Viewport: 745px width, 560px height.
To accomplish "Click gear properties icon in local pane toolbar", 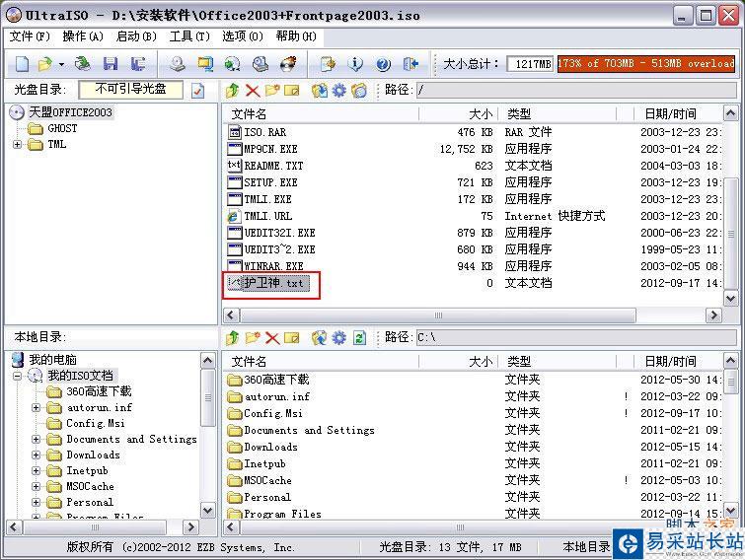I will pos(338,338).
